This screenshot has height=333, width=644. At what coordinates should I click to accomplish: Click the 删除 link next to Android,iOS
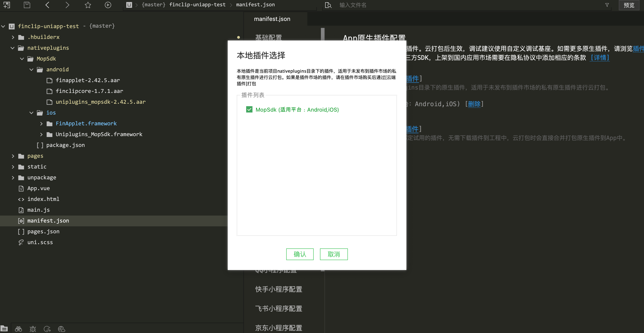click(x=474, y=104)
